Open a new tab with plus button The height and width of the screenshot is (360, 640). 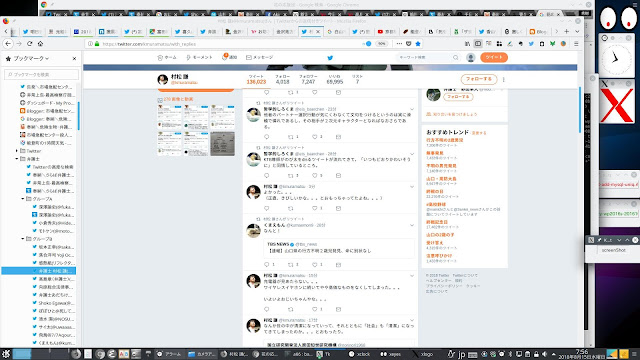click(567, 31)
